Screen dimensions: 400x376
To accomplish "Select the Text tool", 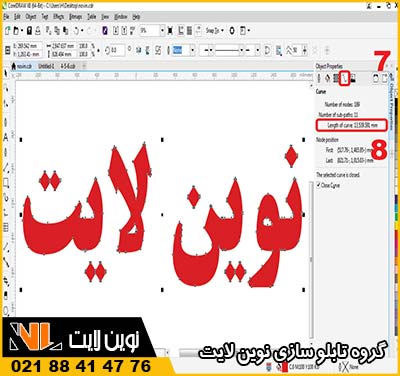I will (6, 137).
